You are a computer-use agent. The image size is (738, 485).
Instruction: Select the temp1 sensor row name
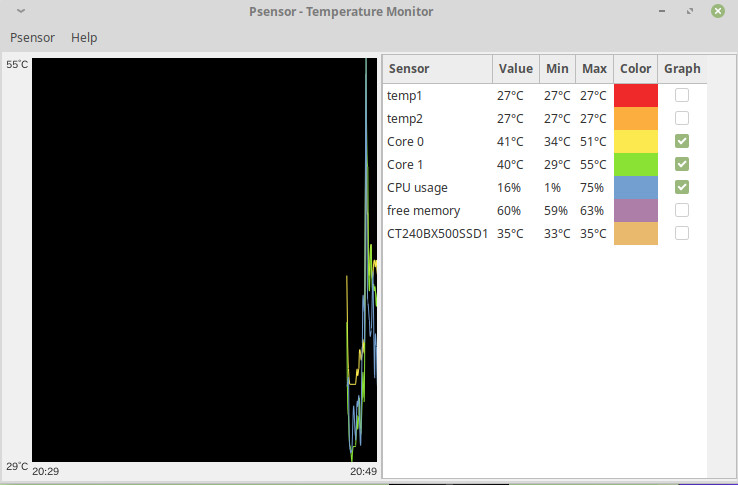click(x=404, y=96)
